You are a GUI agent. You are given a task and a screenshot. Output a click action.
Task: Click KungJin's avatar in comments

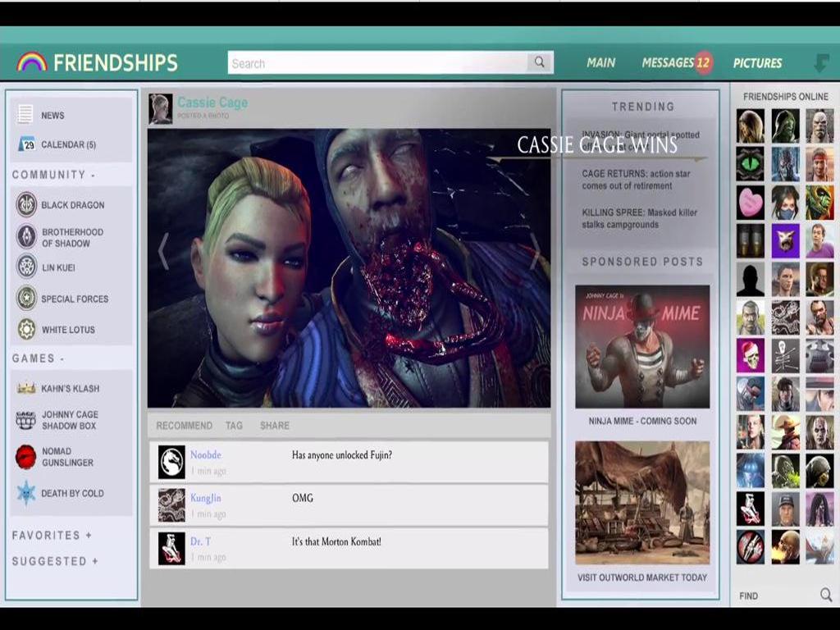click(x=171, y=505)
